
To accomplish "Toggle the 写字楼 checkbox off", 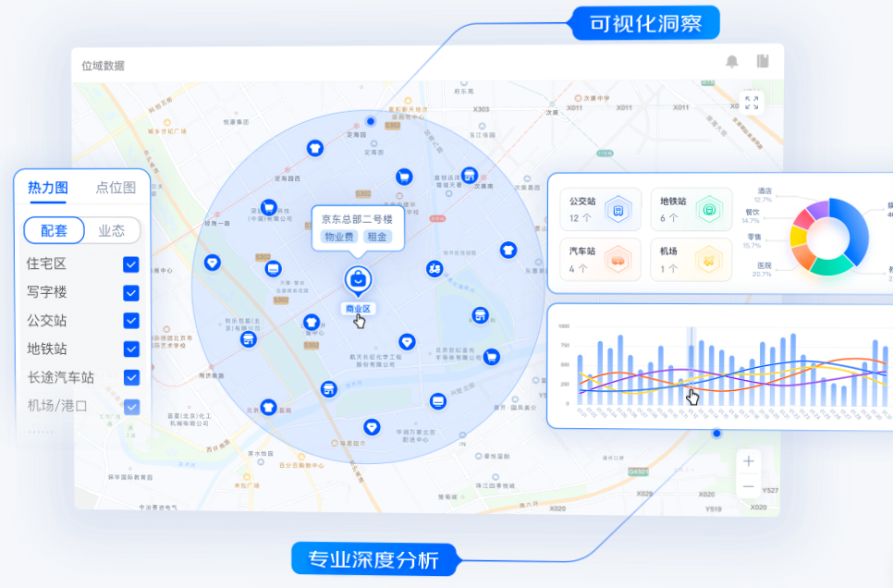I will click(x=130, y=293).
